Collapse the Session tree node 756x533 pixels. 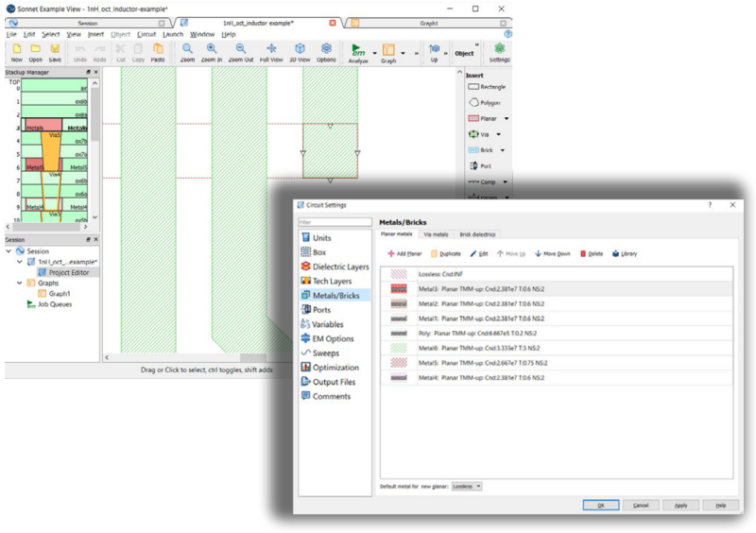pos(9,250)
